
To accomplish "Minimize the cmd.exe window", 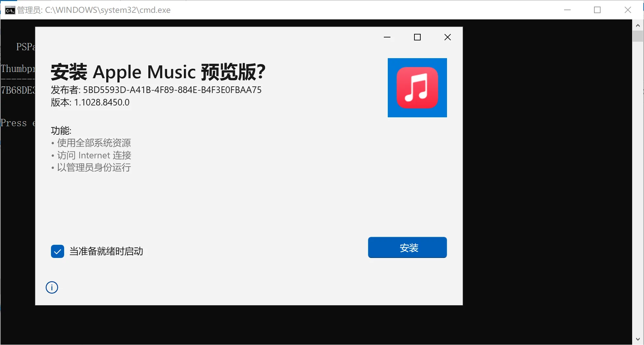I will (x=567, y=10).
